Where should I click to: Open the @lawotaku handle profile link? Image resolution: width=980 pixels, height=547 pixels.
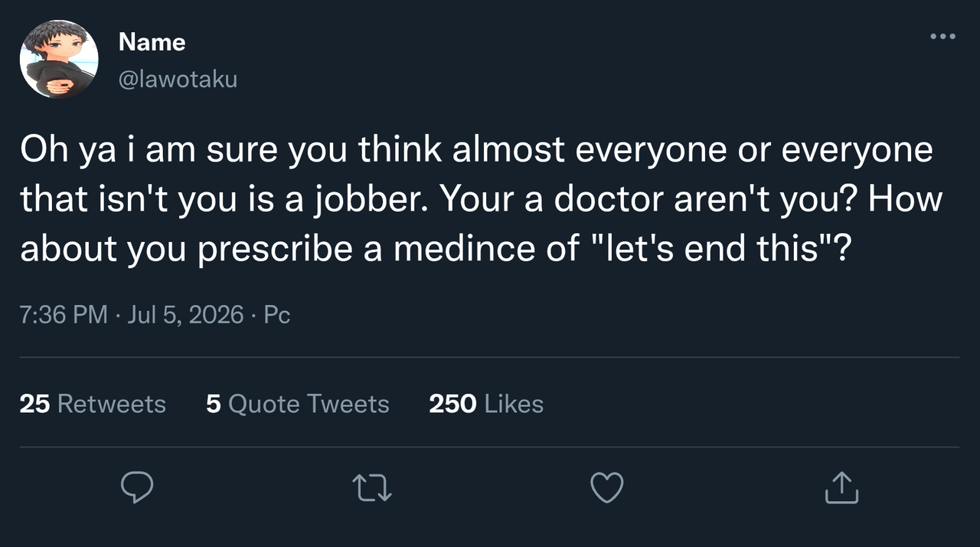coord(178,78)
